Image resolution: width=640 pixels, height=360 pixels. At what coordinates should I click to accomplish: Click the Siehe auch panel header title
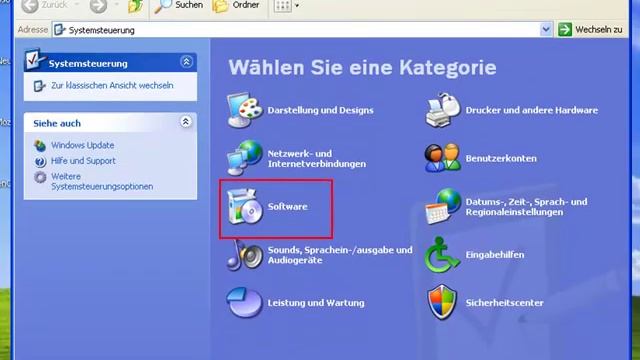click(57, 123)
